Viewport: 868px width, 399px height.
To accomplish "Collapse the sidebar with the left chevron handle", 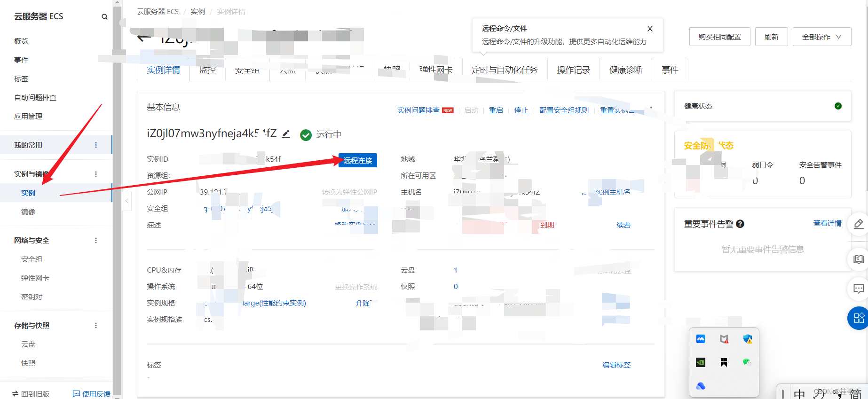I will click(126, 201).
